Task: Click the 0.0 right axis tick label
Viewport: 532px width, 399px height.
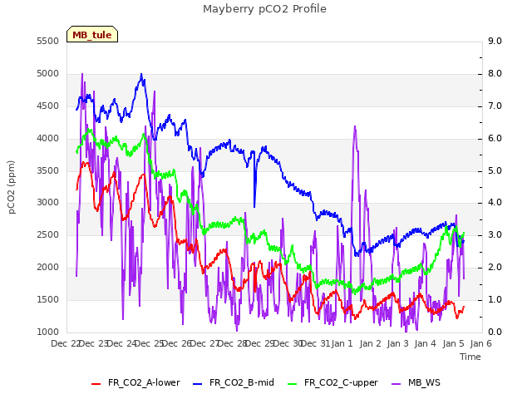Action: coord(495,332)
